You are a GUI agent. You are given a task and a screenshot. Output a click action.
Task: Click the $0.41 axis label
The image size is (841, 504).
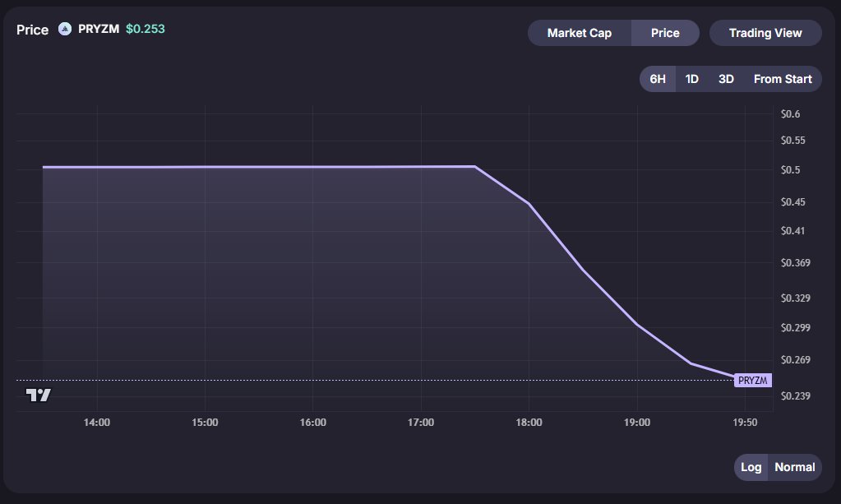tap(792, 231)
